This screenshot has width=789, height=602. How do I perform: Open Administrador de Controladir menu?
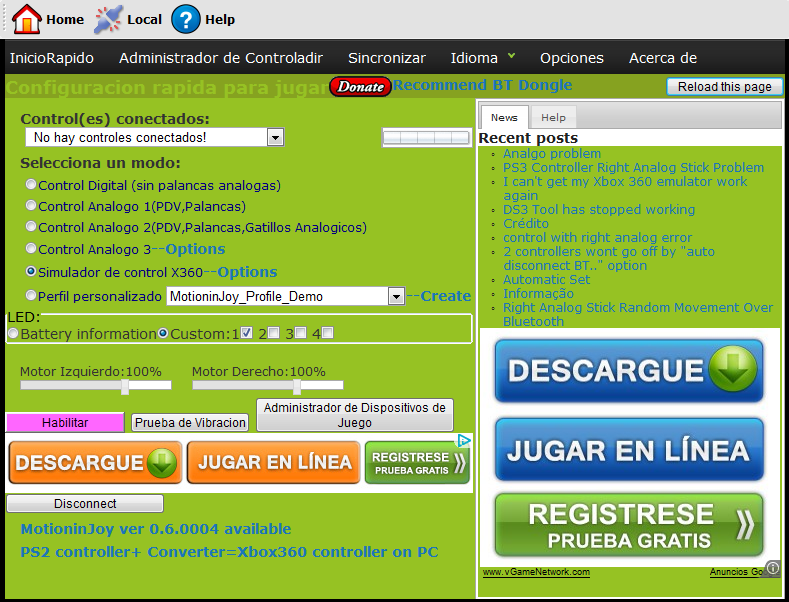[220, 58]
